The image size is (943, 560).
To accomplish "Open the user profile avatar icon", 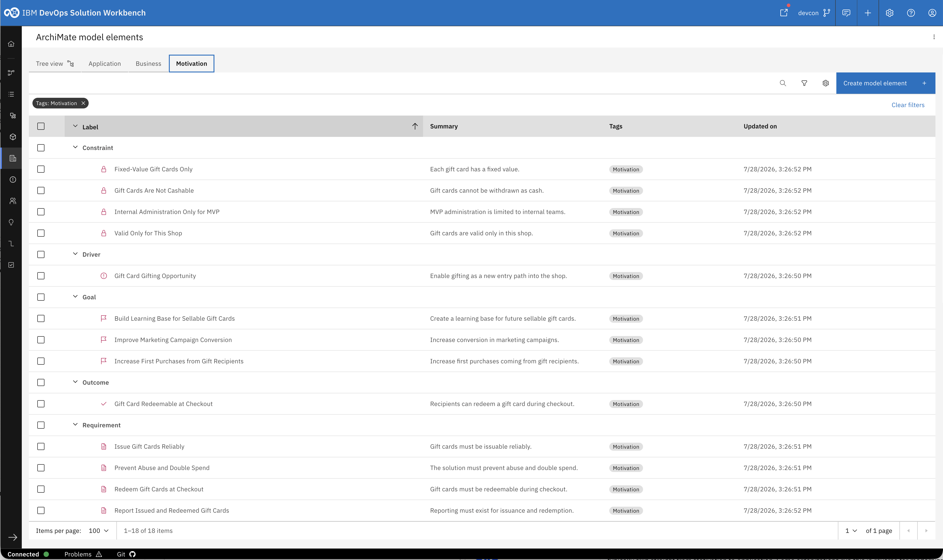I will coord(932,13).
